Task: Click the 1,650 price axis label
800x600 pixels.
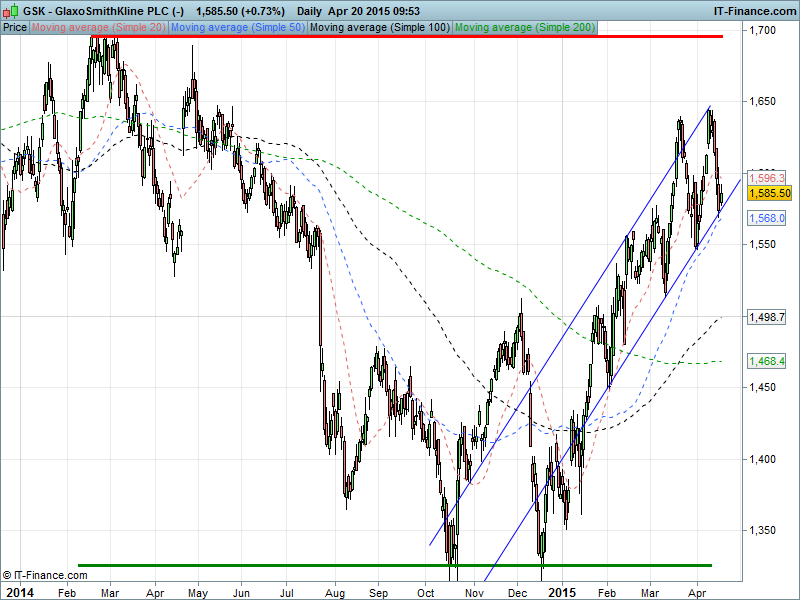Action: (763, 102)
